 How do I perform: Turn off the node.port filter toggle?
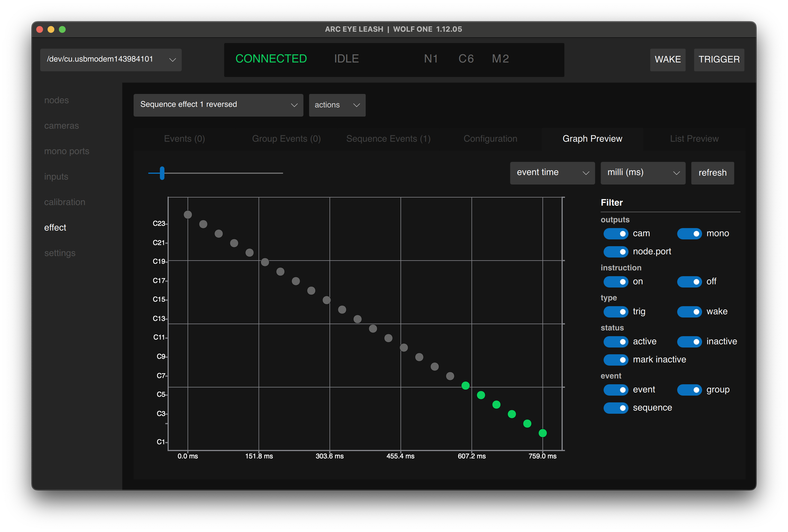point(616,252)
